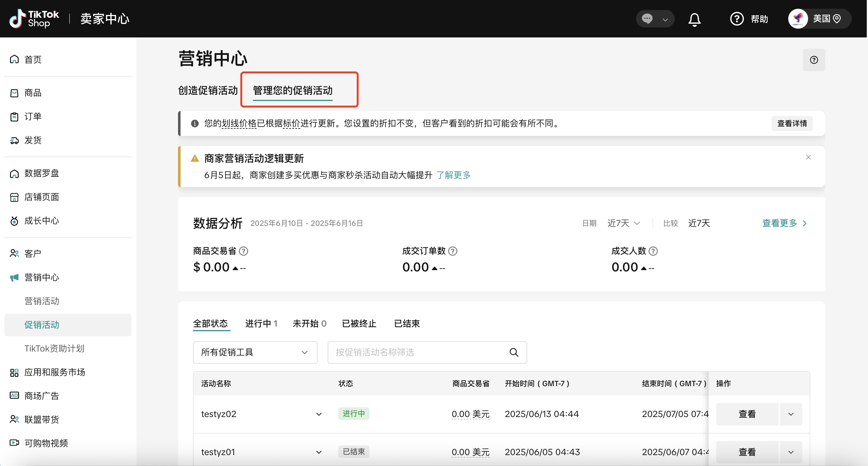Expand the testyz02 campaign row
Viewport: 868px width, 466px height.
pos(319,414)
